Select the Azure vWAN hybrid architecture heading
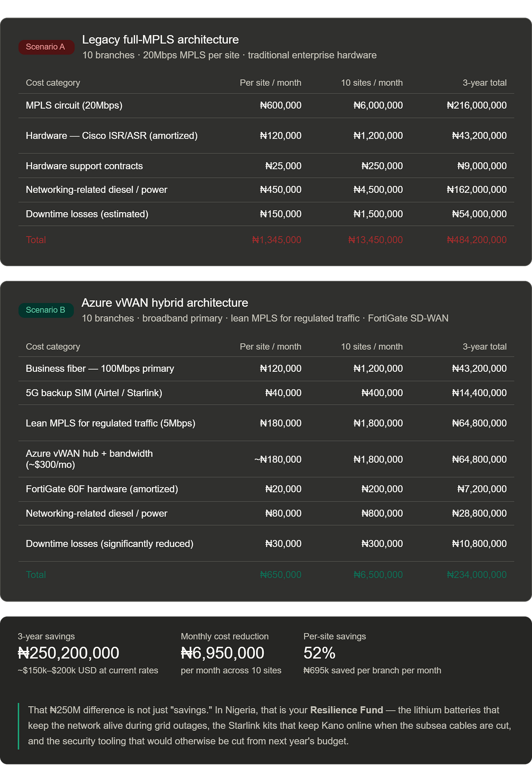The height and width of the screenshot is (782, 532). (x=165, y=303)
